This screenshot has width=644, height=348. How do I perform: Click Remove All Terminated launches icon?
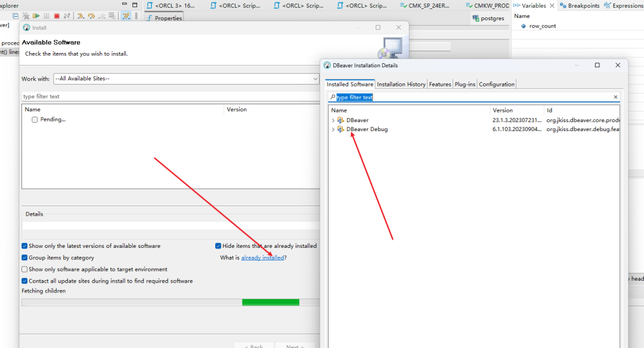(x=26, y=16)
